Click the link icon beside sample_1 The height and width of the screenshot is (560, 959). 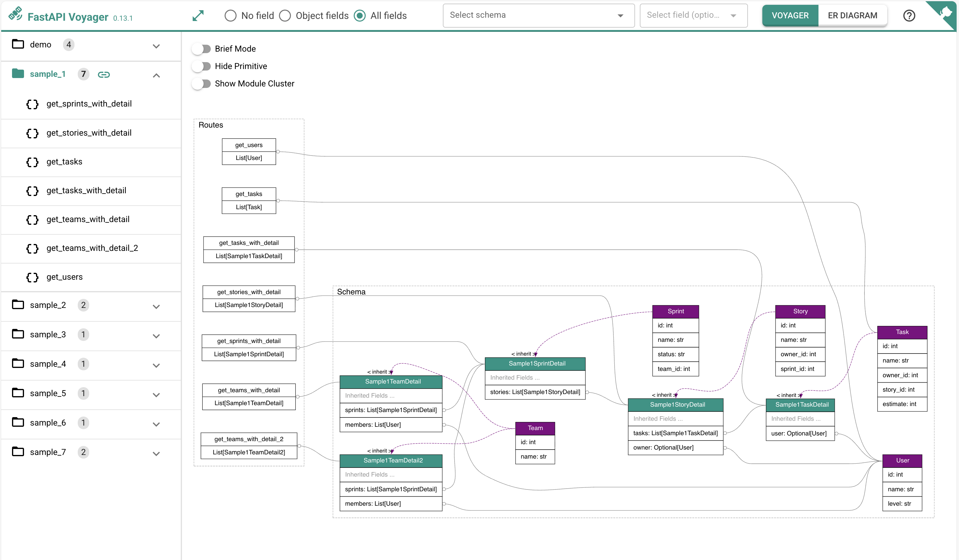coord(104,74)
